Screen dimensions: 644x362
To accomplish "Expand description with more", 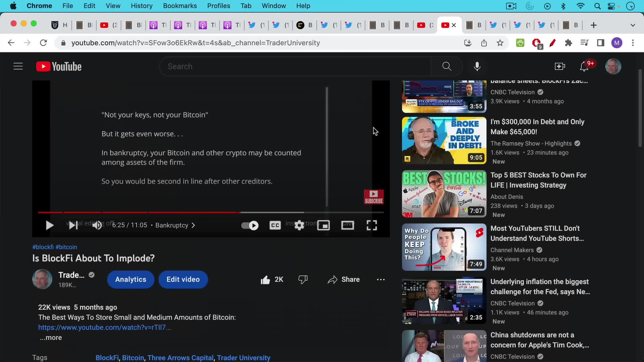I will 51,338.
